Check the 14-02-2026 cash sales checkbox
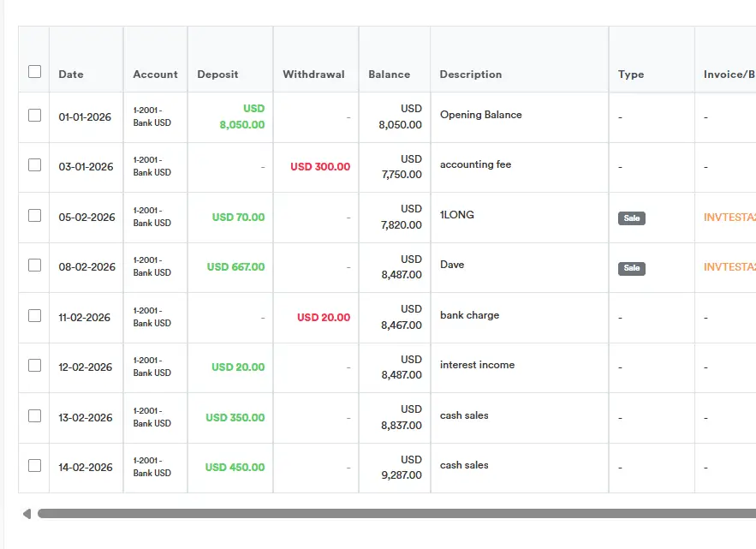Screen dimensions: 756x549 click(34, 466)
